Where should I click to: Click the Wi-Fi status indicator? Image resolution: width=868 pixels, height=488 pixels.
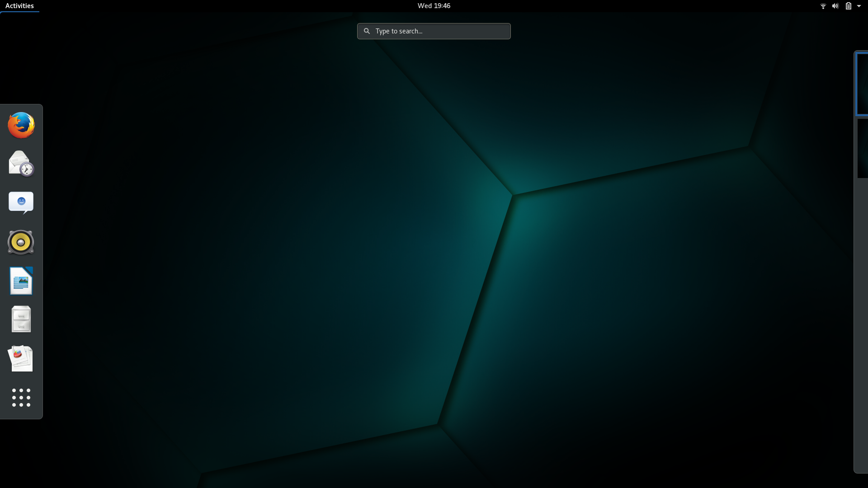pos(823,6)
